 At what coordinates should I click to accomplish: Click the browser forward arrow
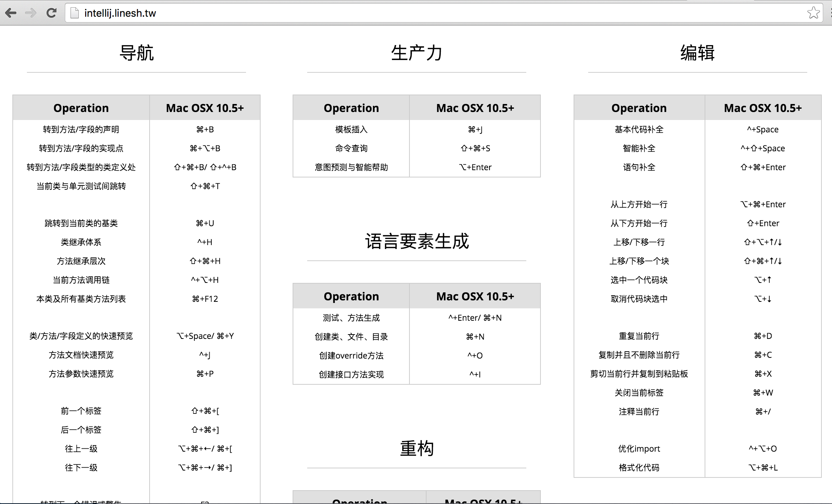pos(31,13)
